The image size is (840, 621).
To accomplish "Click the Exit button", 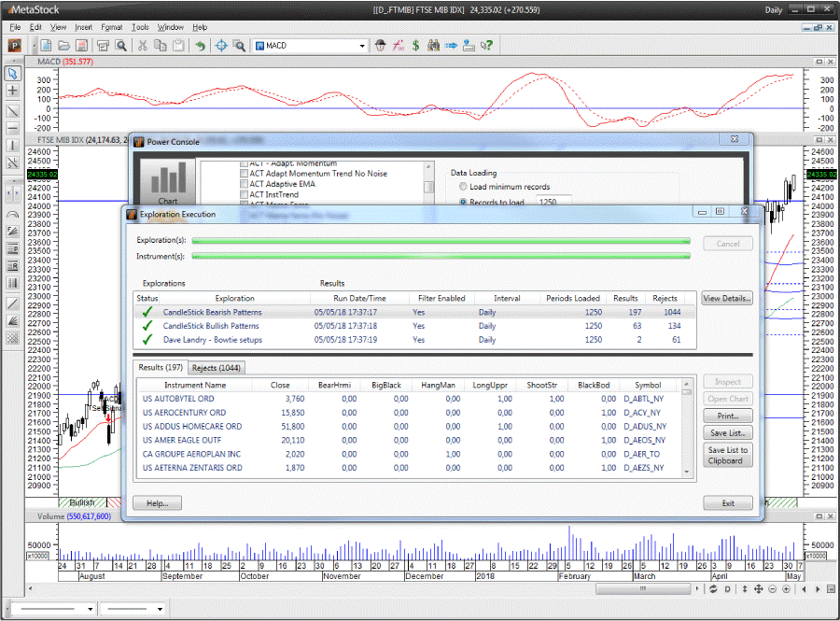I will pos(727,503).
